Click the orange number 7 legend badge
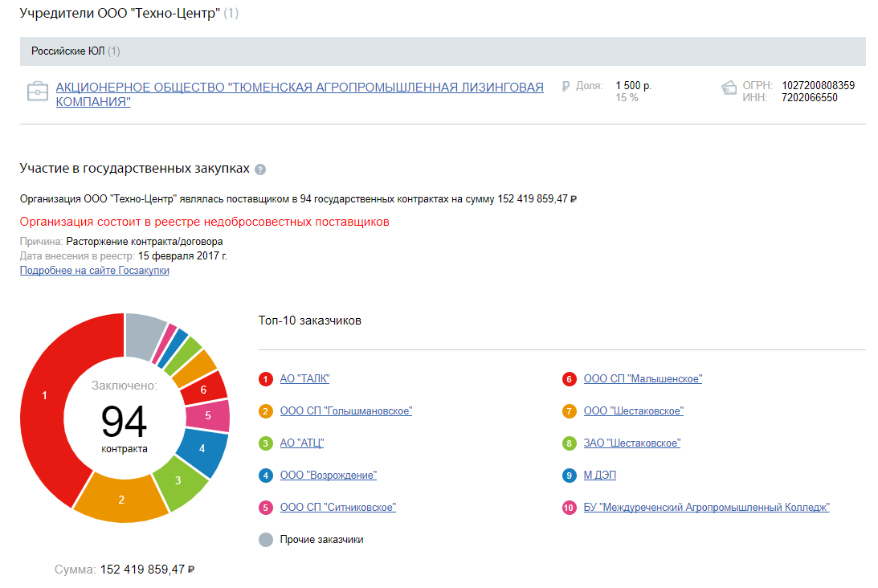Image resolution: width=878 pixels, height=588 pixels. tap(569, 411)
